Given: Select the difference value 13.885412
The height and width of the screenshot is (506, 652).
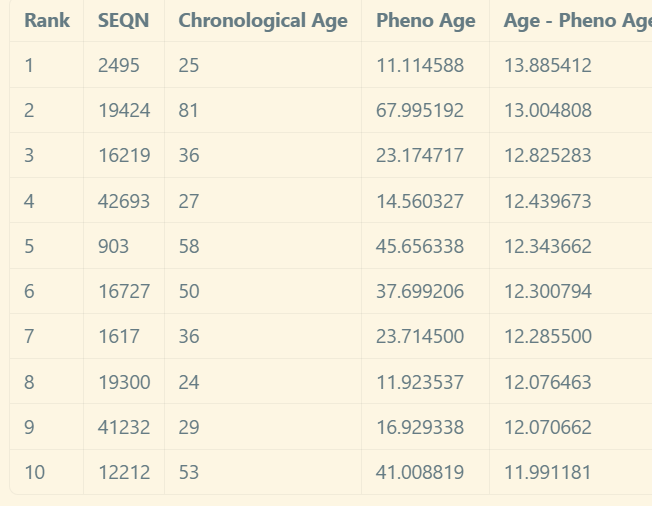Looking at the screenshot, I should tap(548, 66).
